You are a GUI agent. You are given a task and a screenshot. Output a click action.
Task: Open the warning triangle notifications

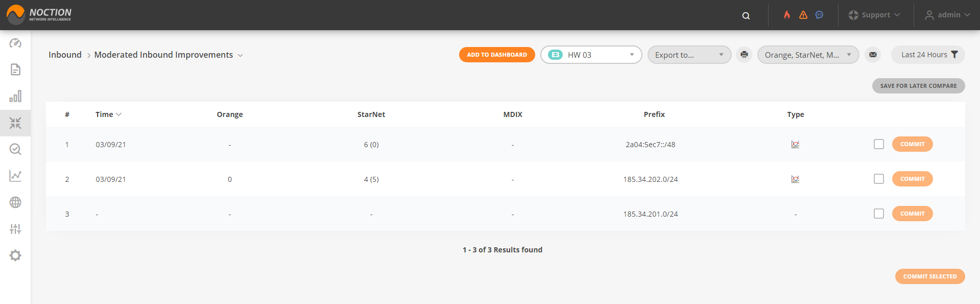click(803, 15)
